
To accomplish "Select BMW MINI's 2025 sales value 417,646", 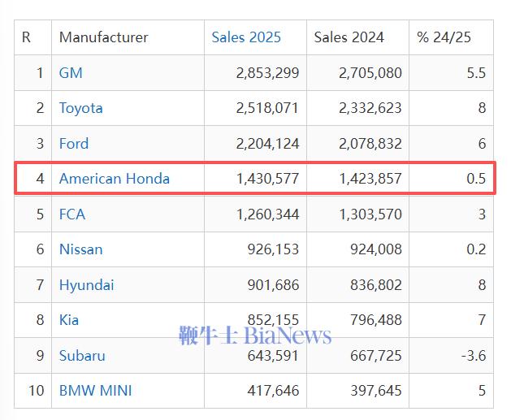I will pyautogui.click(x=273, y=391).
